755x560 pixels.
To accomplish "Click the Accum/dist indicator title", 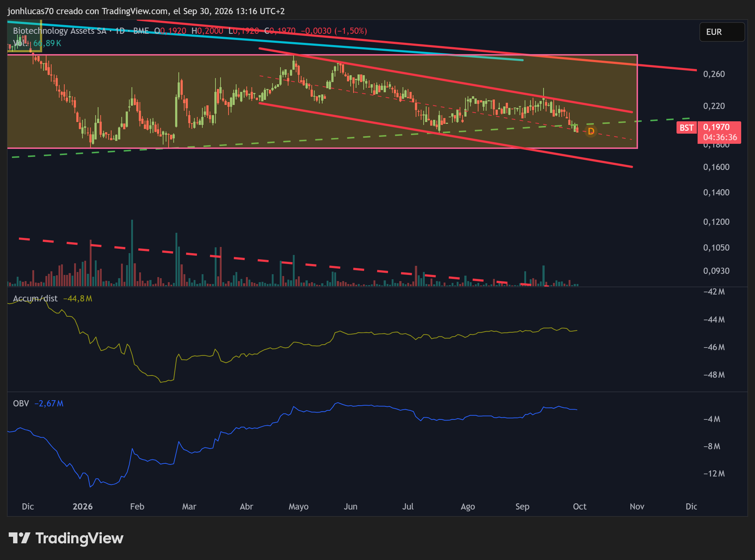I will pos(35,299).
